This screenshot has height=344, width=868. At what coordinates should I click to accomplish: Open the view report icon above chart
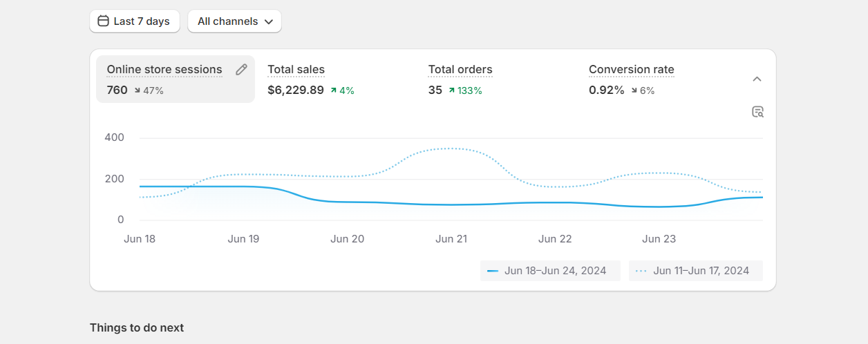757,112
